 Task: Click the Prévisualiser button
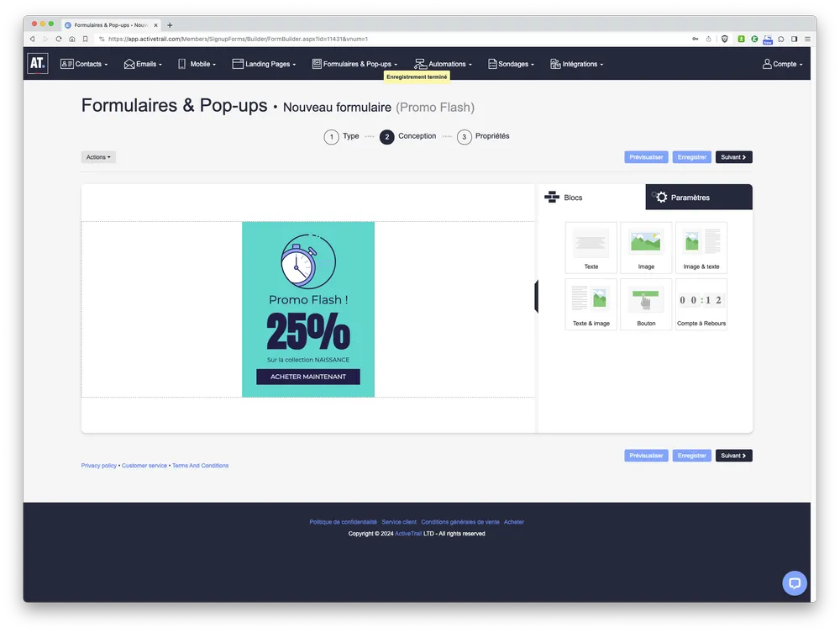pyautogui.click(x=645, y=156)
